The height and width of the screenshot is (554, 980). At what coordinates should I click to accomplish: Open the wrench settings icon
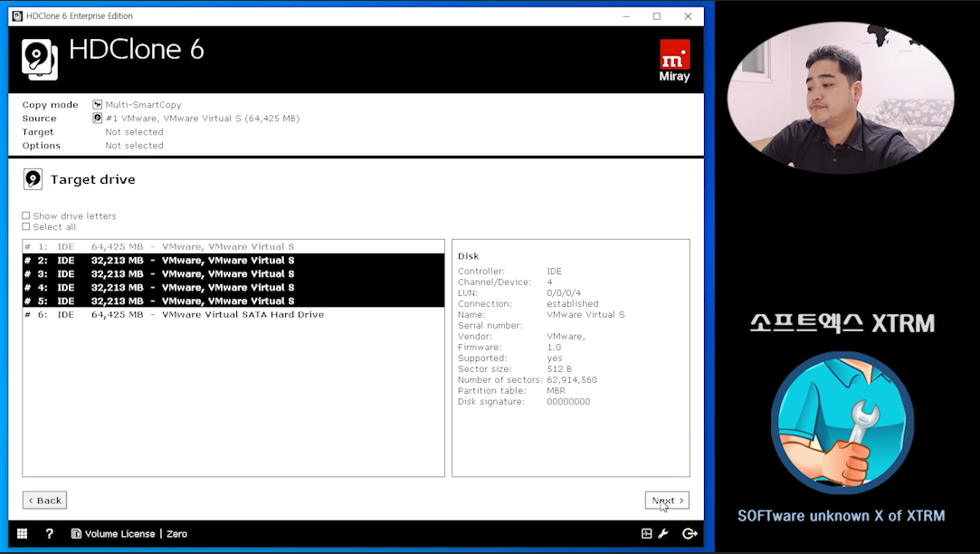click(x=663, y=533)
